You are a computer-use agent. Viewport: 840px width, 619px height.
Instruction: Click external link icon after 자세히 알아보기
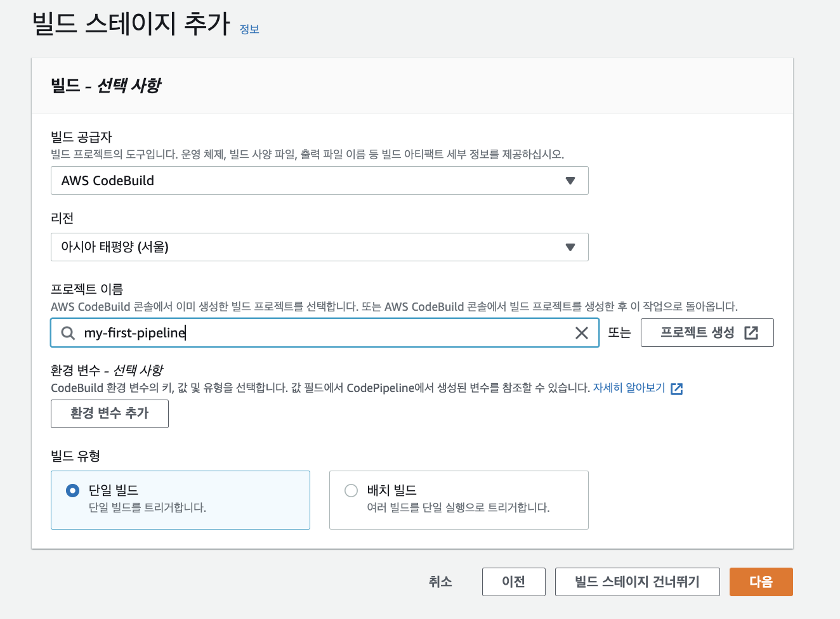677,389
